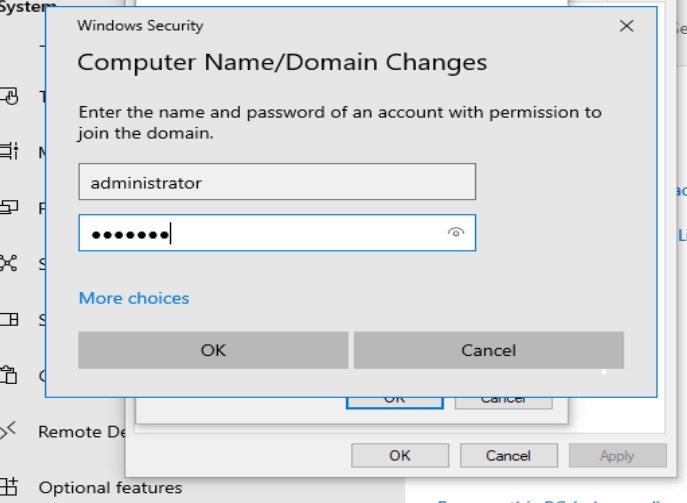The image size is (687, 503).
Task: Click inside the password field
Action: click(x=277, y=233)
